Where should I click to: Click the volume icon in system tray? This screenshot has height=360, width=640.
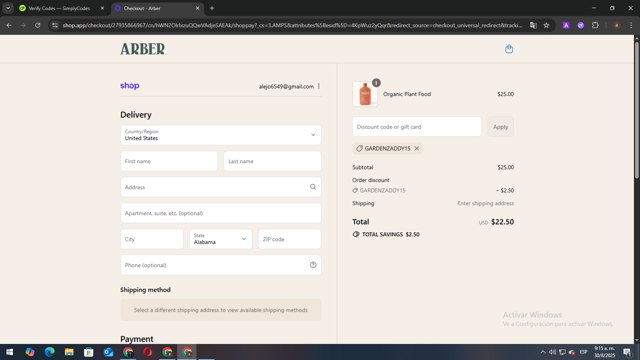pyautogui.click(x=552, y=352)
